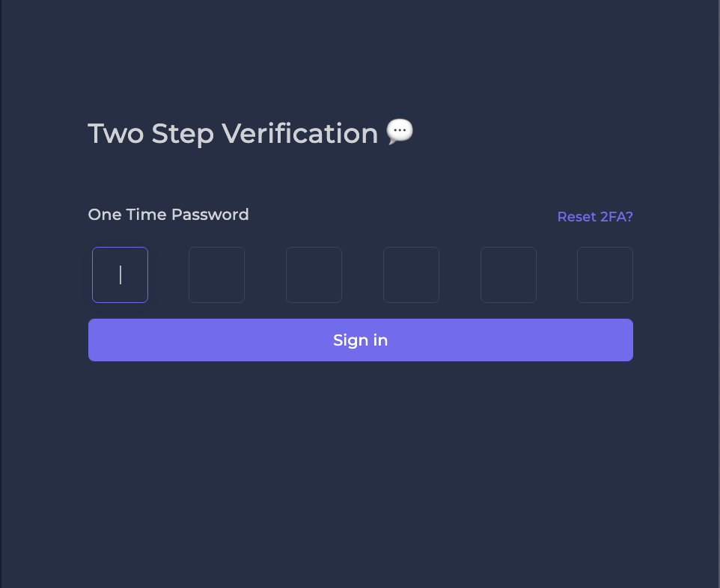Screen dimensions: 720x588
Task: Click the One Time Password label
Action: pyautogui.click(x=168, y=215)
